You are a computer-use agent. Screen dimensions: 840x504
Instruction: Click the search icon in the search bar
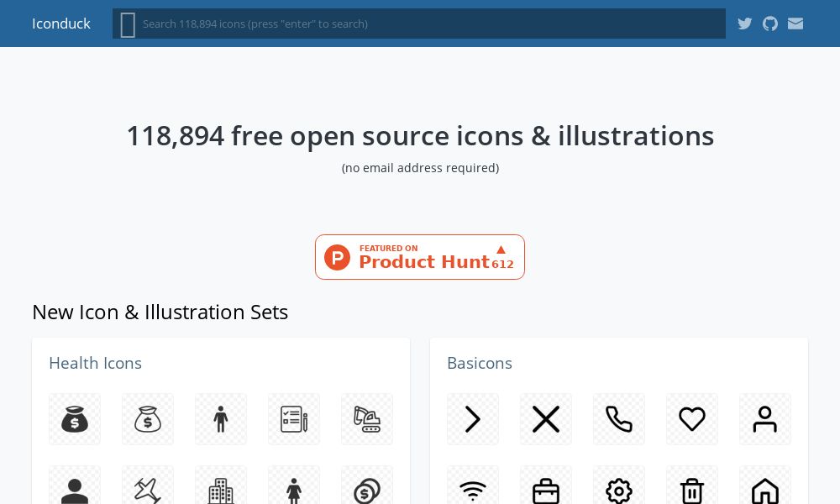pyautogui.click(x=128, y=24)
